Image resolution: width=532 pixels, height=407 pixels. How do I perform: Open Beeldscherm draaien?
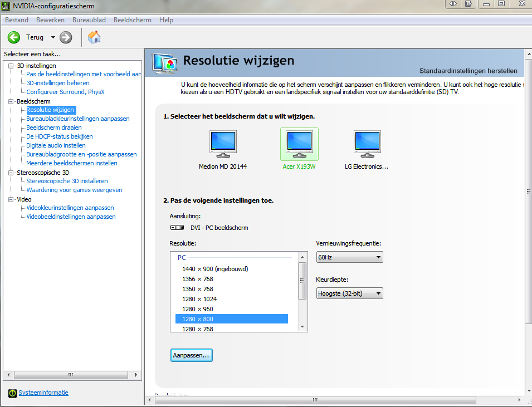pos(54,128)
